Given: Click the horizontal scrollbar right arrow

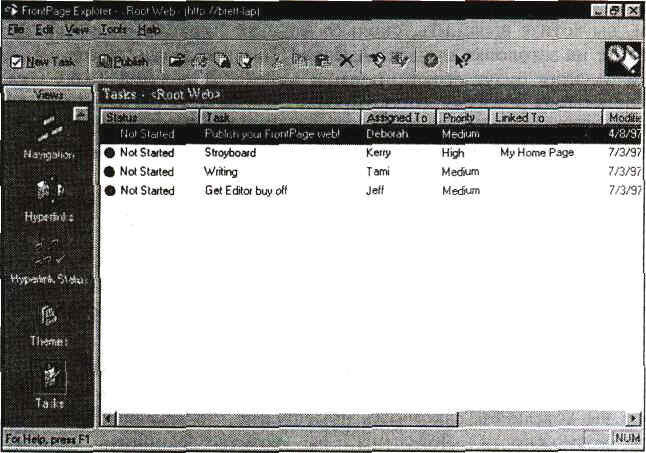Looking at the screenshot, I should point(634,419).
